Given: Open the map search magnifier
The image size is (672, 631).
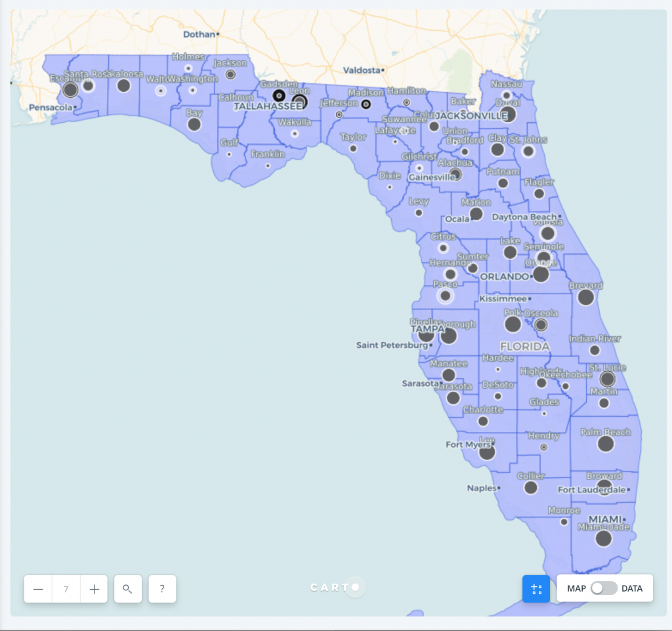Looking at the screenshot, I should tap(128, 589).
